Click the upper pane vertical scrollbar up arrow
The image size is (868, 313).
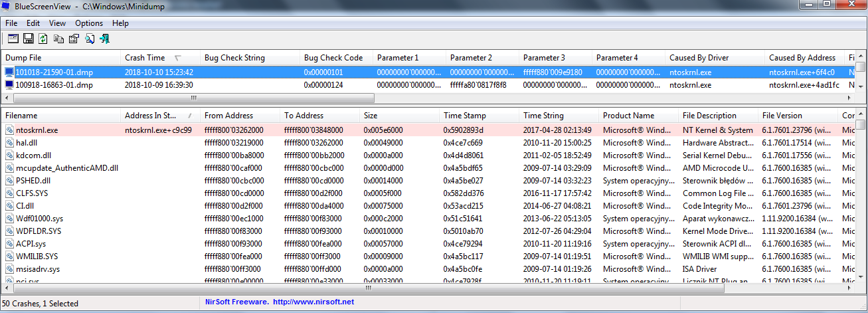pos(861,56)
